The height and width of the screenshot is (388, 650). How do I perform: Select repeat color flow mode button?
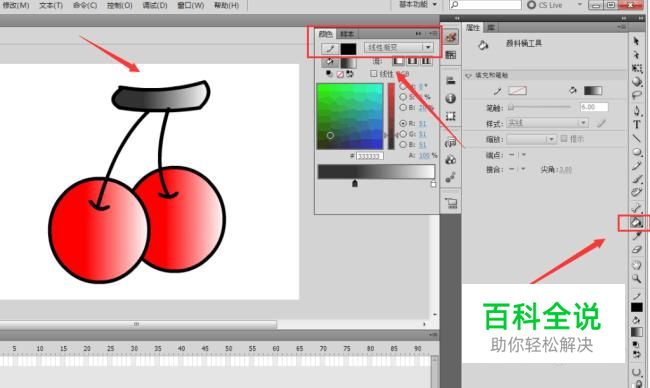(426, 61)
